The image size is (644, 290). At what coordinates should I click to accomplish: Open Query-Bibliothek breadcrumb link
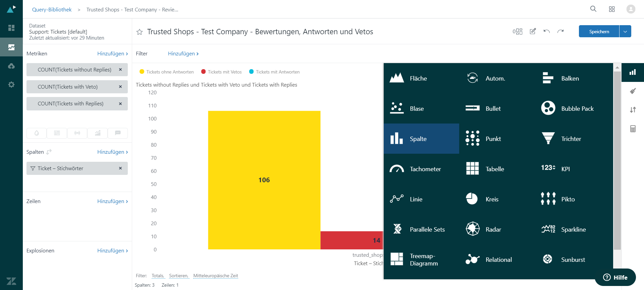pyautogui.click(x=52, y=9)
